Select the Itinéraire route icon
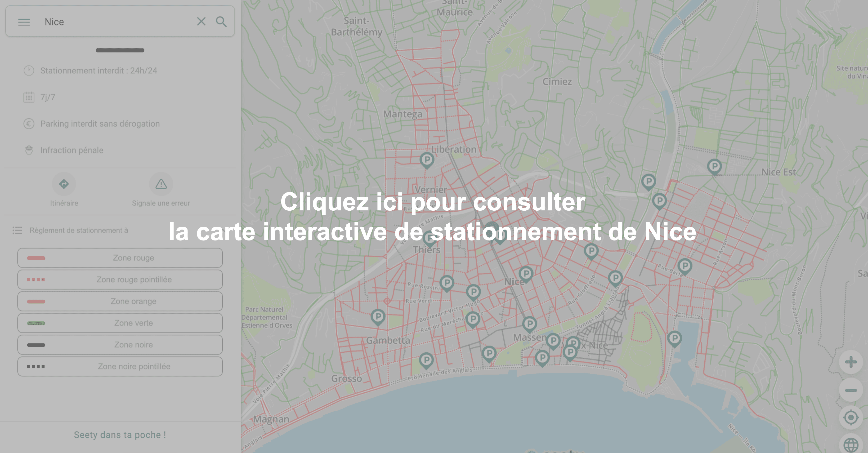 point(64,184)
